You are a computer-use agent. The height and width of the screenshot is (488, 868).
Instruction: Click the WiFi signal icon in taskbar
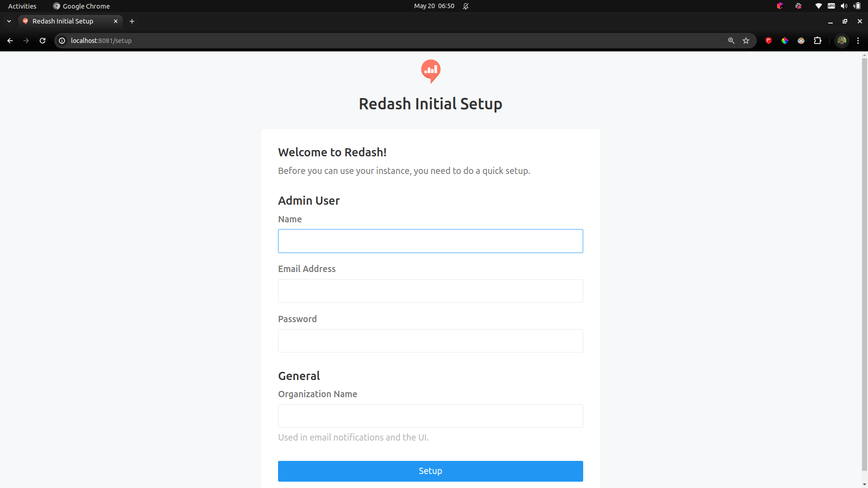(817, 6)
